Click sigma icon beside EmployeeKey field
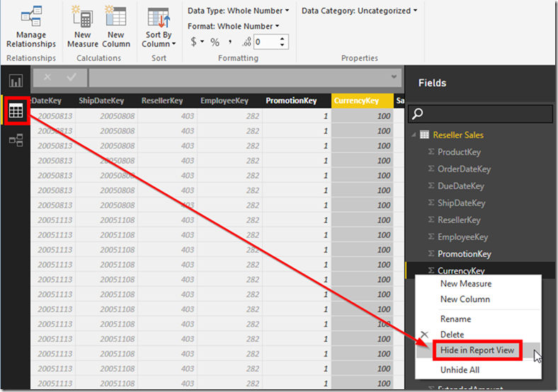Image resolution: width=558 pixels, height=392 pixels. (431, 237)
